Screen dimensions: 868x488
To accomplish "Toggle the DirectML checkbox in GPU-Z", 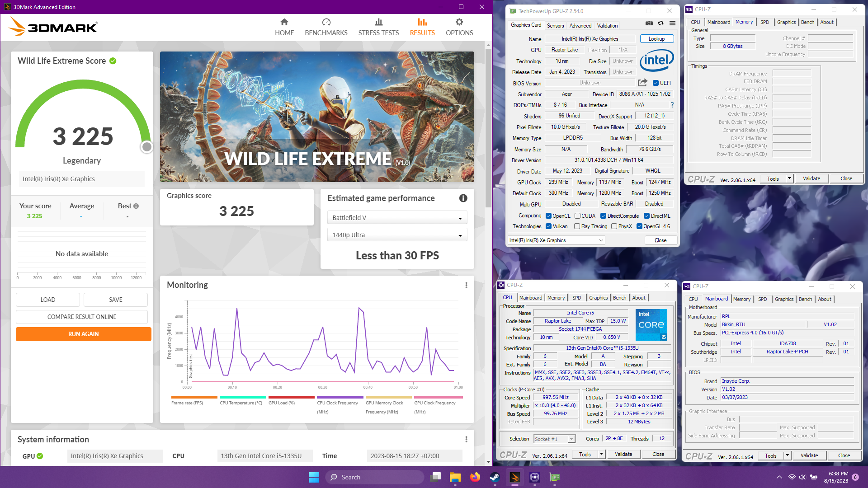I will click(646, 216).
